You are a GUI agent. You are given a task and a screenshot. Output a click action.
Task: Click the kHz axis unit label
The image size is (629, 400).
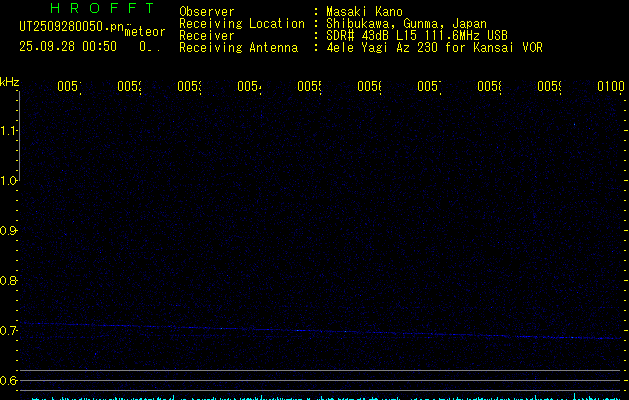tap(9, 81)
